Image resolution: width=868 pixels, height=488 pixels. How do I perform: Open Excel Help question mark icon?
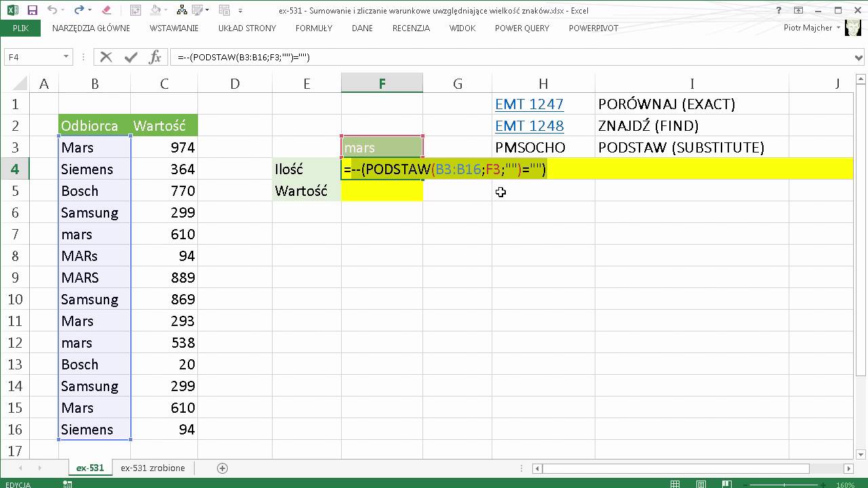[779, 10]
